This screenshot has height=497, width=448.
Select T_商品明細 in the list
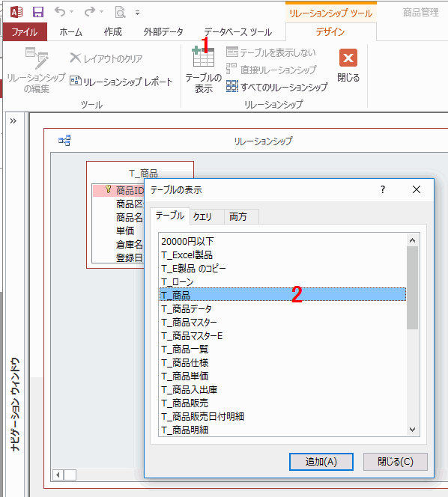click(283, 430)
